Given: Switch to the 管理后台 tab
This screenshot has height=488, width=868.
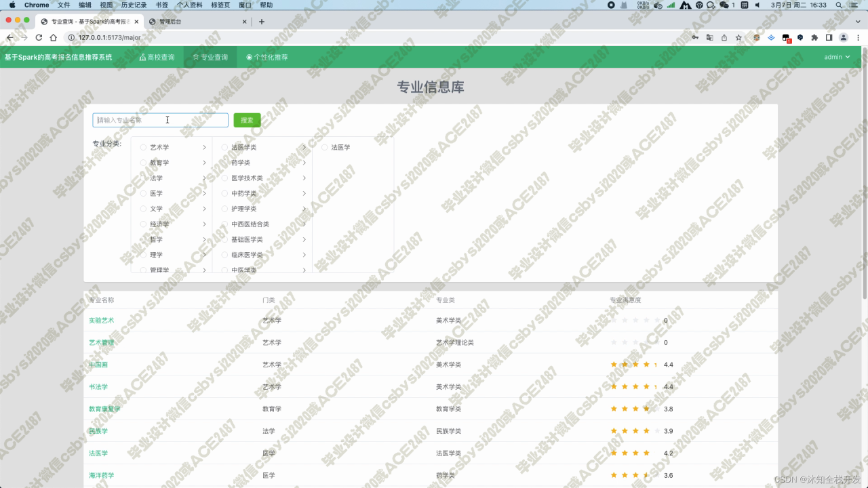Looking at the screenshot, I should [x=197, y=22].
